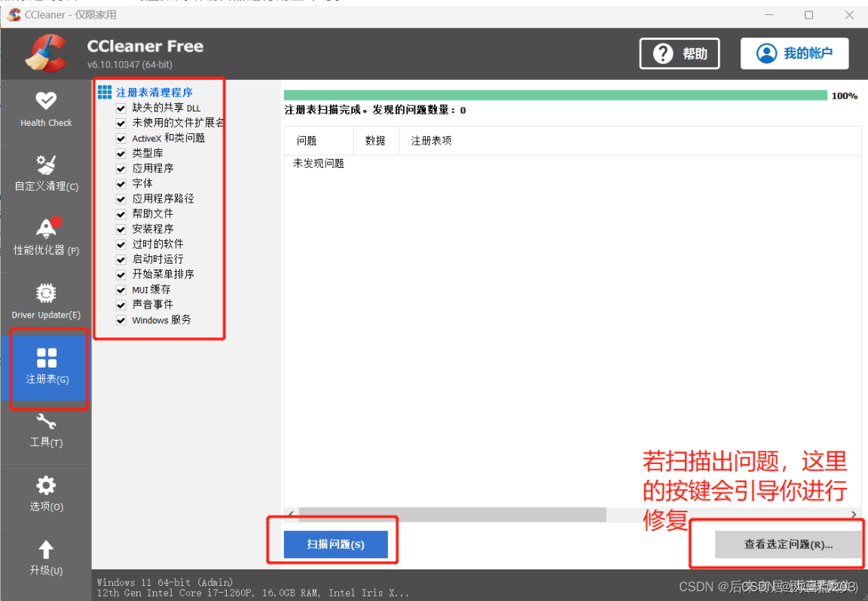
Task: Click 扫描问题(S) scan button
Action: [335, 545]
